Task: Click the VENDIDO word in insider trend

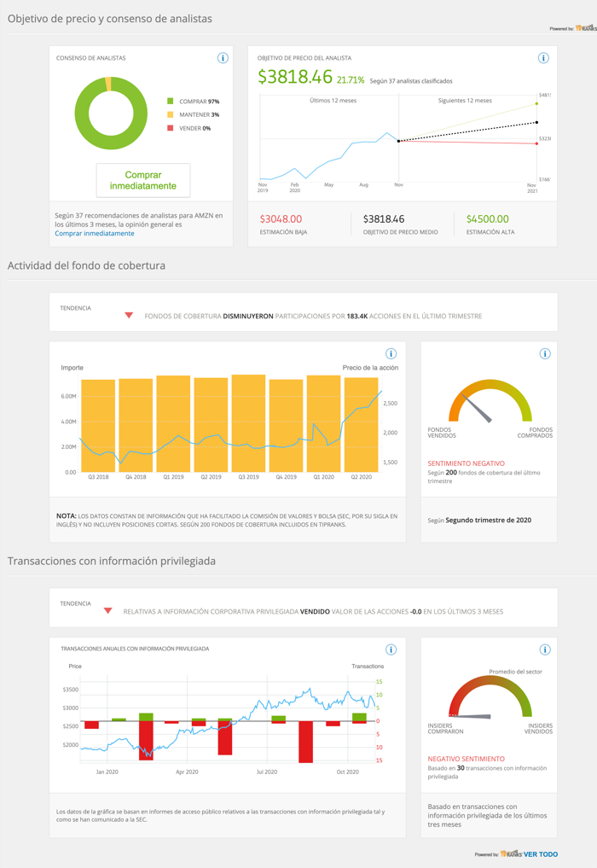Action: [x=315, y=612]
